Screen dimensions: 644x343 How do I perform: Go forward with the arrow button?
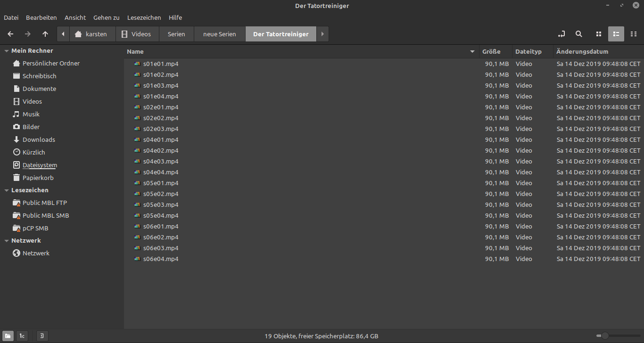click(28, 34)
